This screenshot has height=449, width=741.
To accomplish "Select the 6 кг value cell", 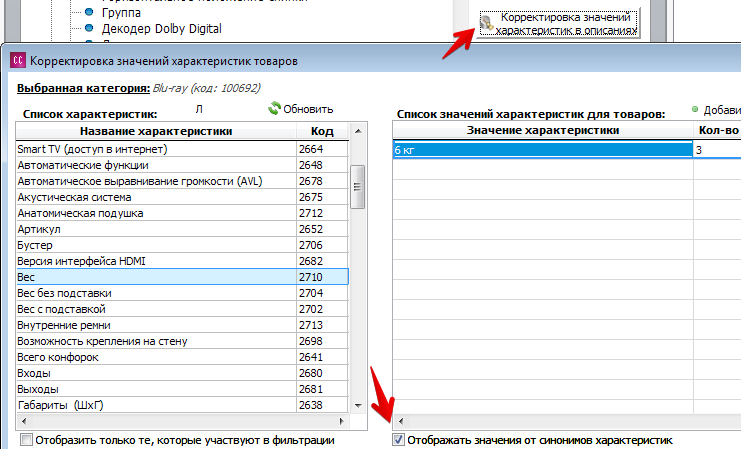I will (543, 150).
